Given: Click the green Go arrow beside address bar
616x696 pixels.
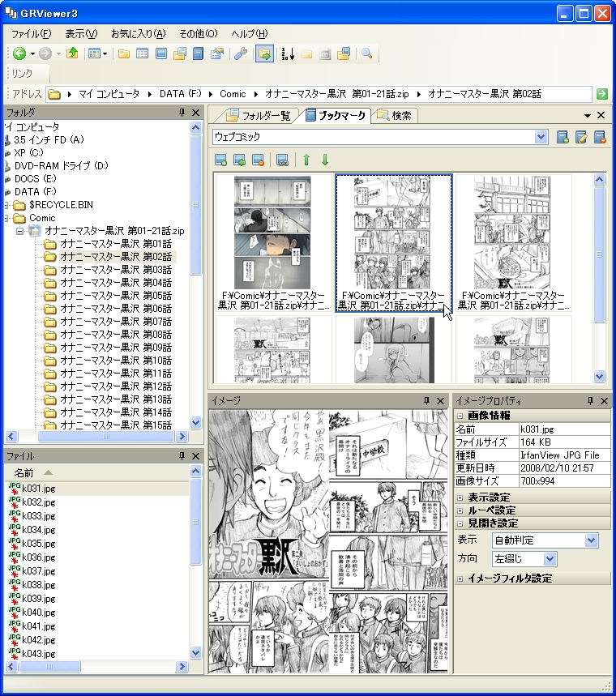Looking at the screenshot, I should tap(601, 94).
